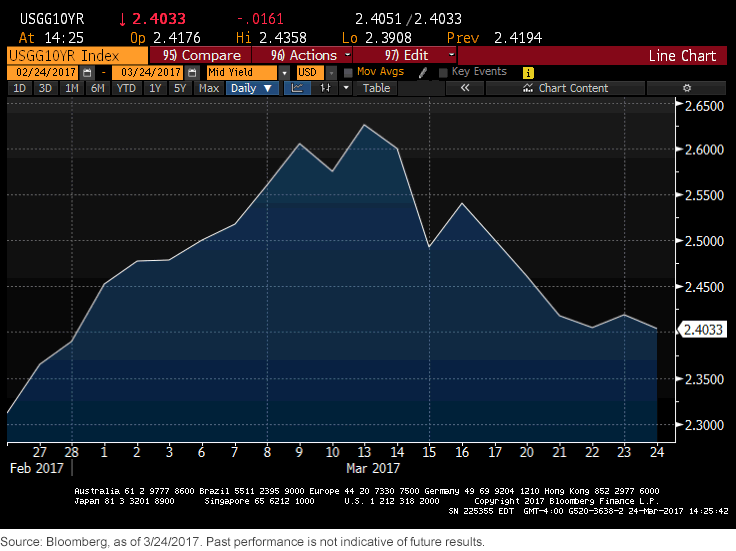Select the 3D range tab

coord(45,88)
